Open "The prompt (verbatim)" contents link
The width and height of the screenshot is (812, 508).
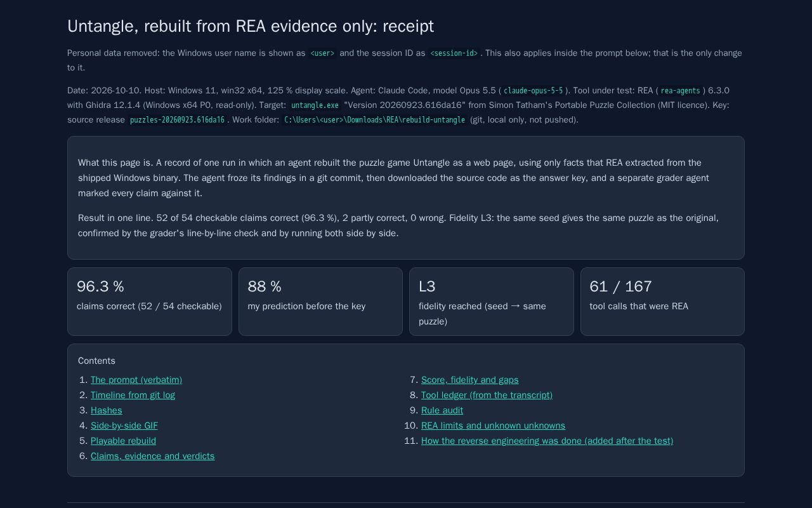(x=136, y=380)
